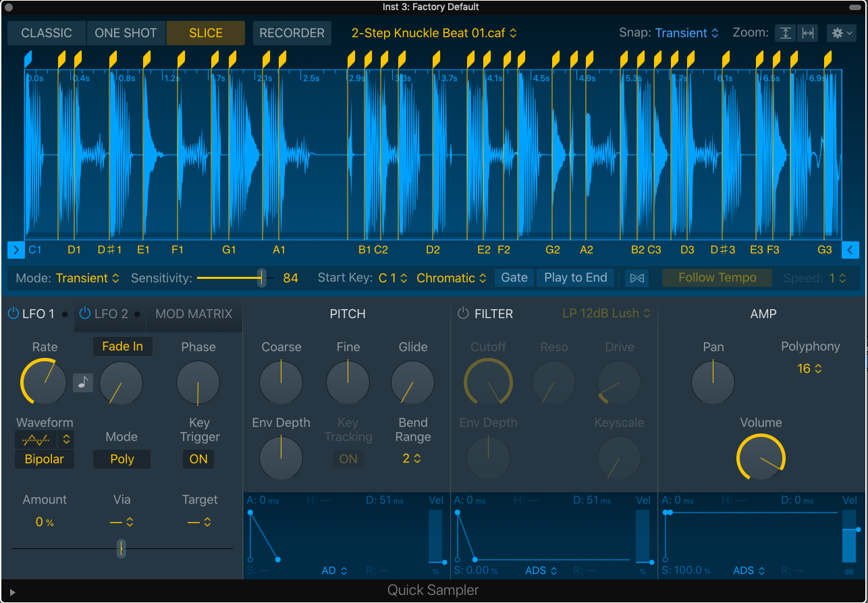This screenshot has height=603, width=868.
Task: Open the MOD MATRIX tab
Action: pyautogui.click(x=194, y=313)
